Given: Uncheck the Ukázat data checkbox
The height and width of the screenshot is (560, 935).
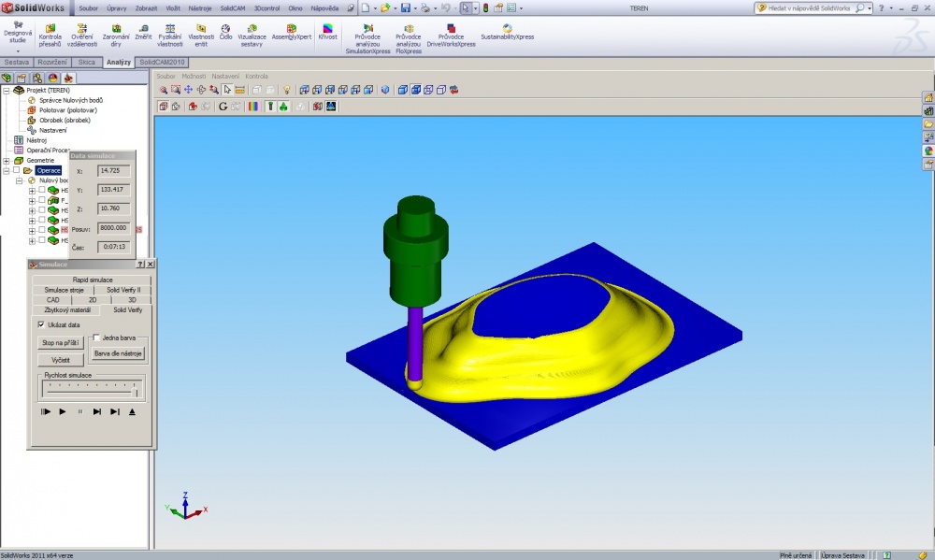Looking at the screenshot, I should 41,324.
